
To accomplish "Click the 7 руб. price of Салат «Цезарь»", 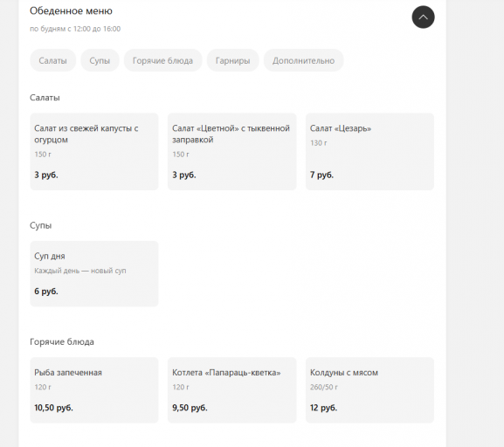I will coord(321,175).
